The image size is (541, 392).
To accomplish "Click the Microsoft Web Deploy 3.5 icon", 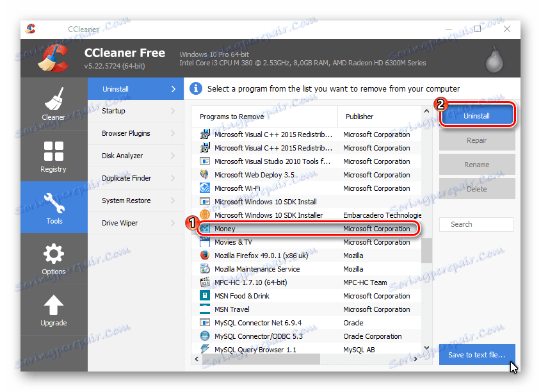I will [x=205, y=175].
